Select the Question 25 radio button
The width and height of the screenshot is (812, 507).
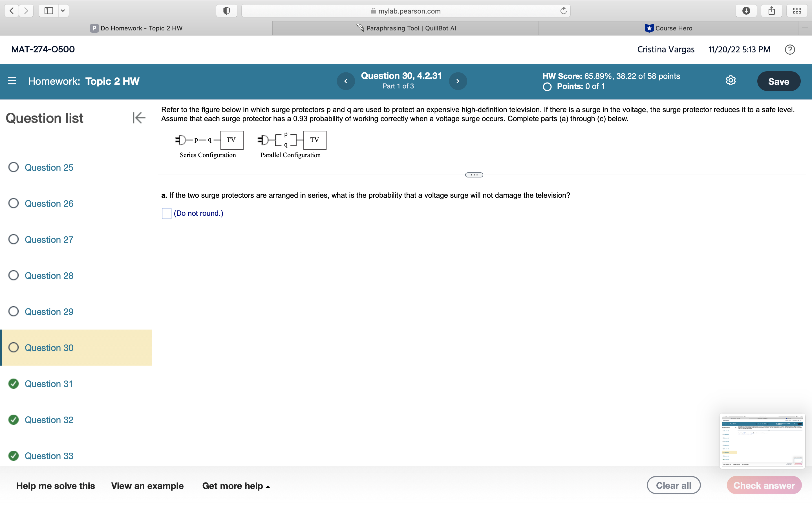pos(14,167)
